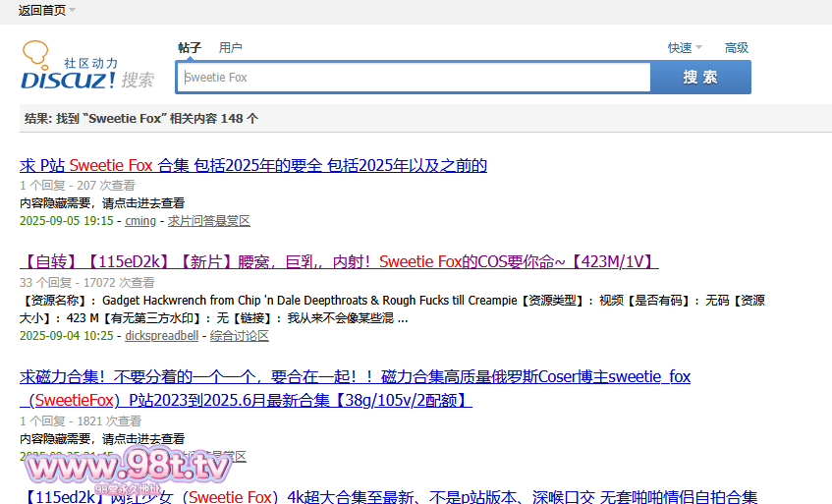Focus the Sweetie Fox search input field
832x504 pixels.
(x=414, y=78)
